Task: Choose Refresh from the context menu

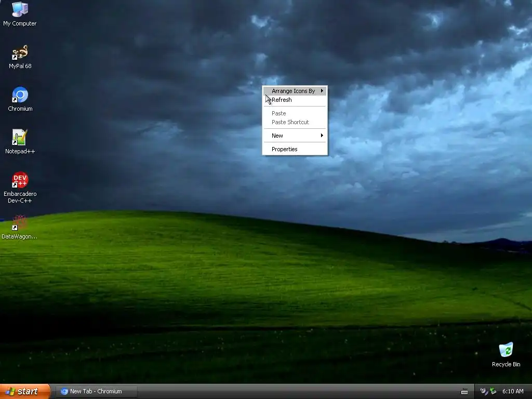Action: 295,100
